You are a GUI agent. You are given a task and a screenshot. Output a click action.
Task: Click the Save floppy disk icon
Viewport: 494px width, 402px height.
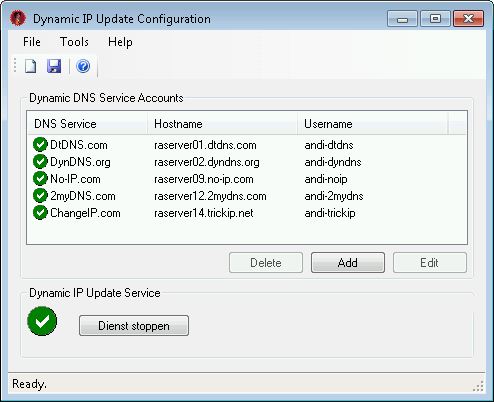tap(54, 66)
